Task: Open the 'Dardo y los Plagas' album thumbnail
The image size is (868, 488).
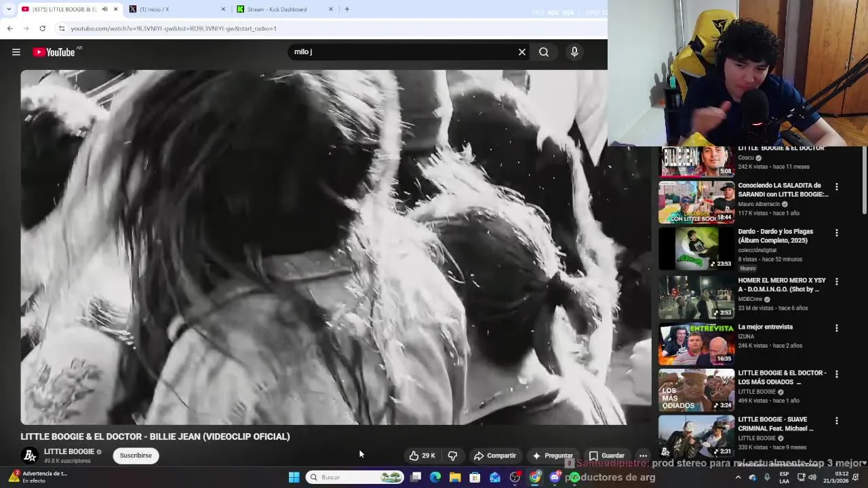Action: pos(696,248)
